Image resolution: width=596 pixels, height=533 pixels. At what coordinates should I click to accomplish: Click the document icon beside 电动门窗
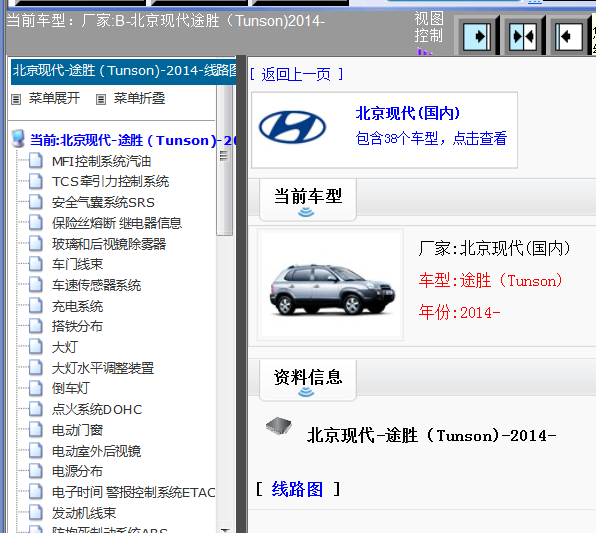pyautogui.click(x=36, y=430)
